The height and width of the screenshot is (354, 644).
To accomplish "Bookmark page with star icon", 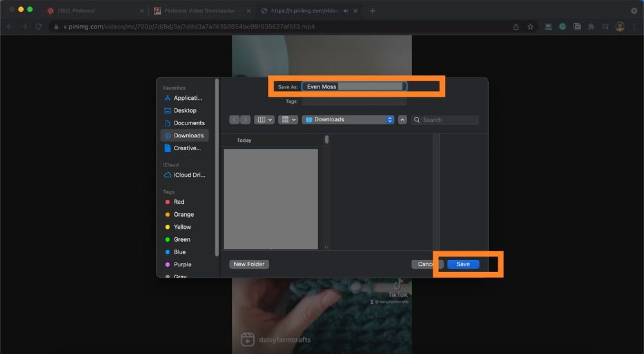I will (x=530, y=26).
